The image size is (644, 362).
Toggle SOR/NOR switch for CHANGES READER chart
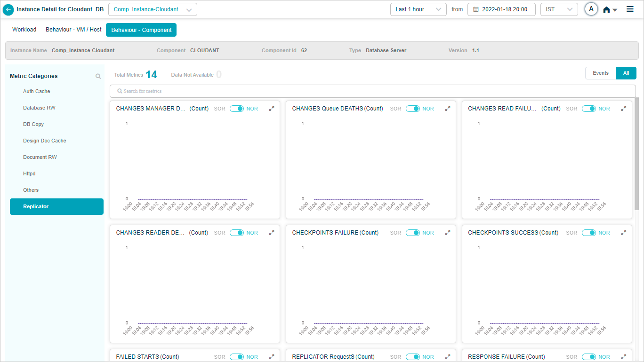pos(236,233)
